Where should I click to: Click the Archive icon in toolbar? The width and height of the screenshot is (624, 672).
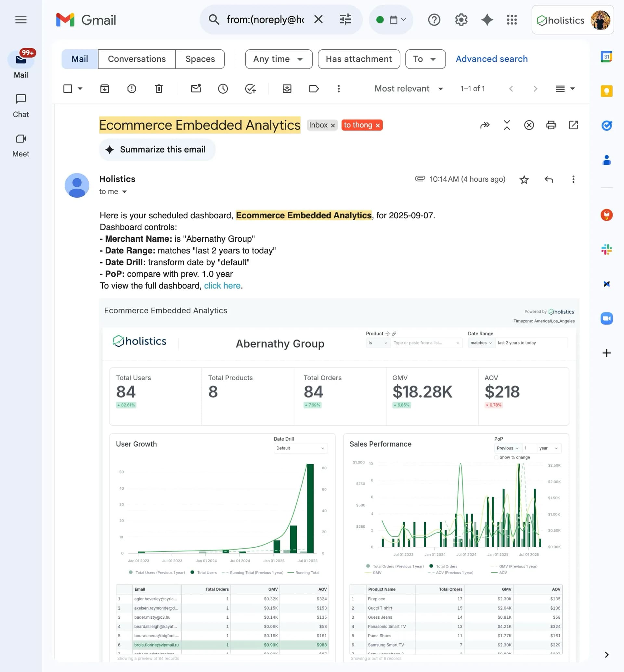pos(105,89)
